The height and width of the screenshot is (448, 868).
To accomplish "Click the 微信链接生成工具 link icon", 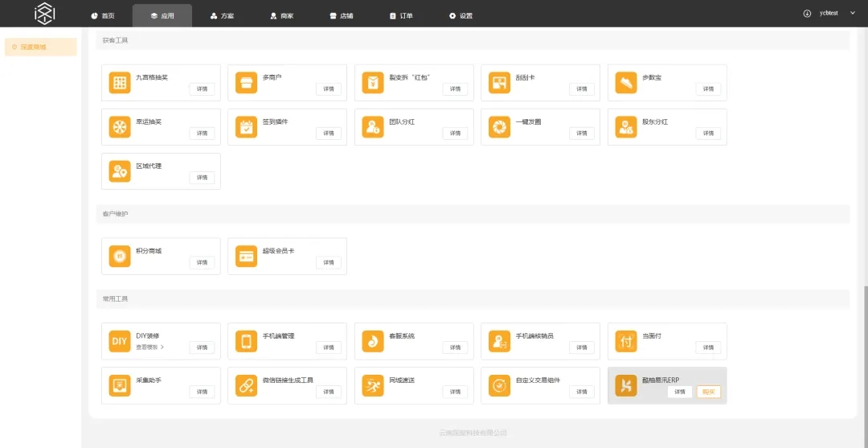I will [x=246, y=385].
